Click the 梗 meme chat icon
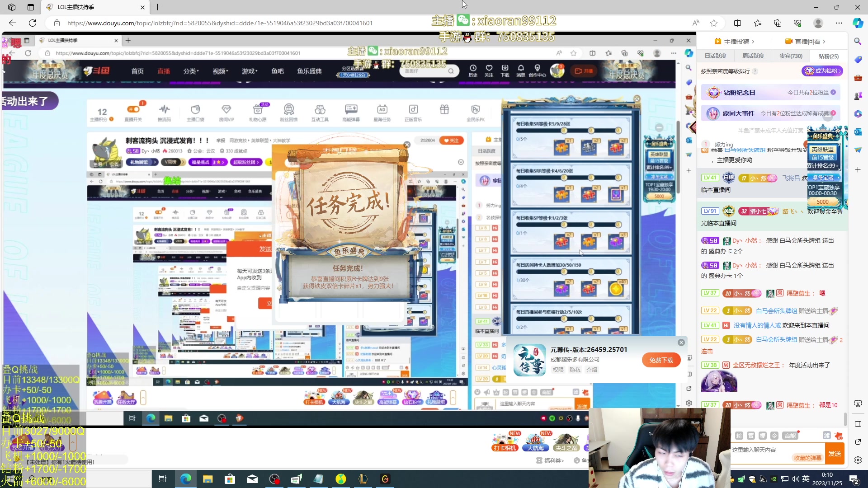868x488 pixels. (763, 436)
